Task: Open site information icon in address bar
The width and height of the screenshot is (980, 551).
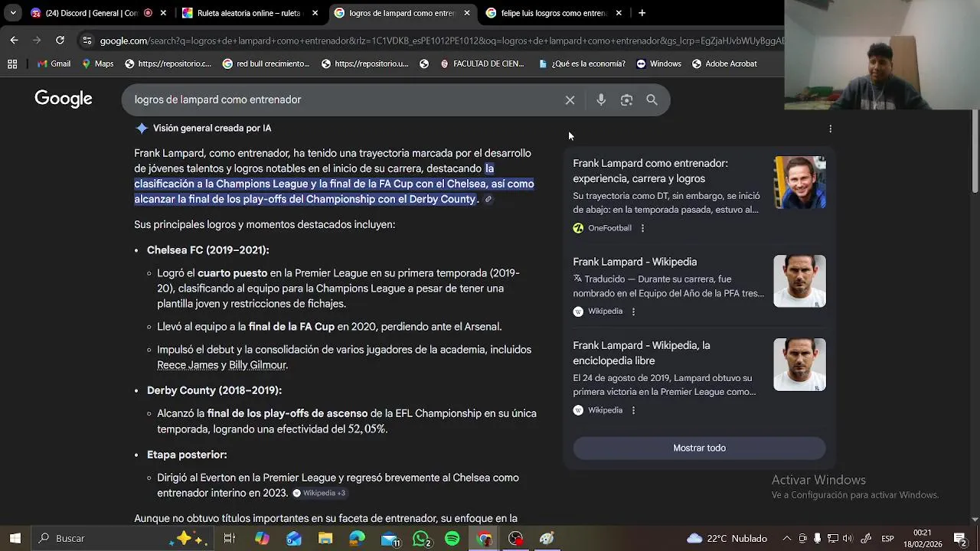Action: click(87, 41)
